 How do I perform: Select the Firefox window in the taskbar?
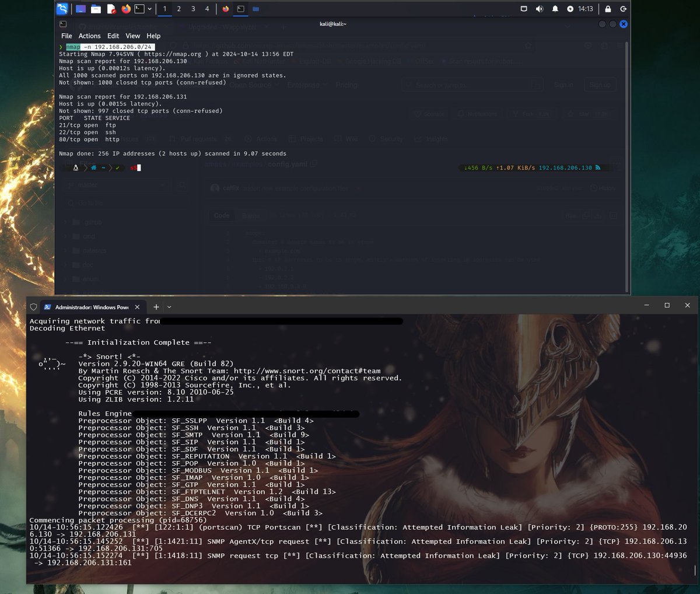[x=226, y=9]
